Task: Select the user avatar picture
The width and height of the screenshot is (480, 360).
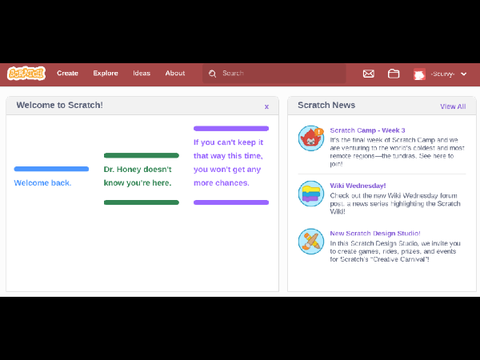Action: 419,74
